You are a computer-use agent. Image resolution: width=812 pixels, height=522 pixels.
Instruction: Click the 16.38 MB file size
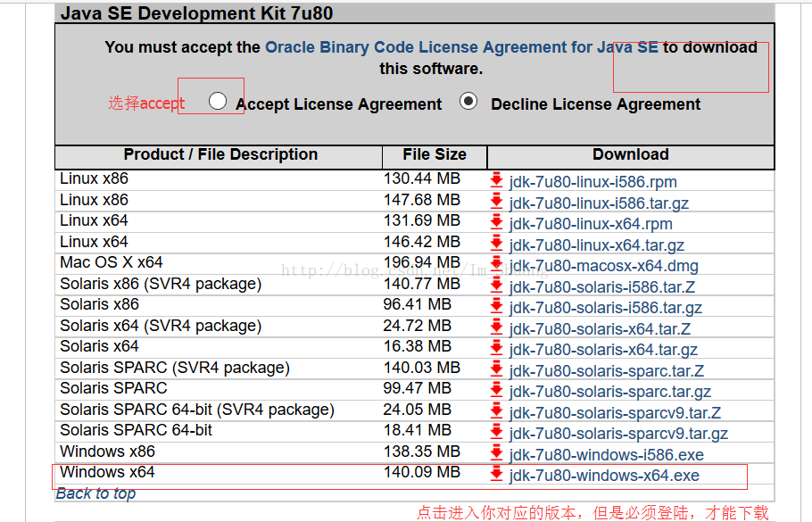[x=418, y=346]
